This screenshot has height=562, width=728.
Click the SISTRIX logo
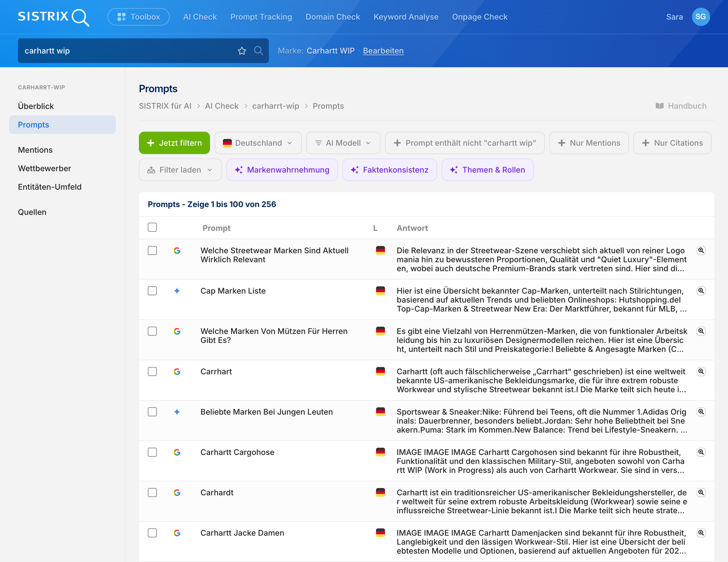53,17
